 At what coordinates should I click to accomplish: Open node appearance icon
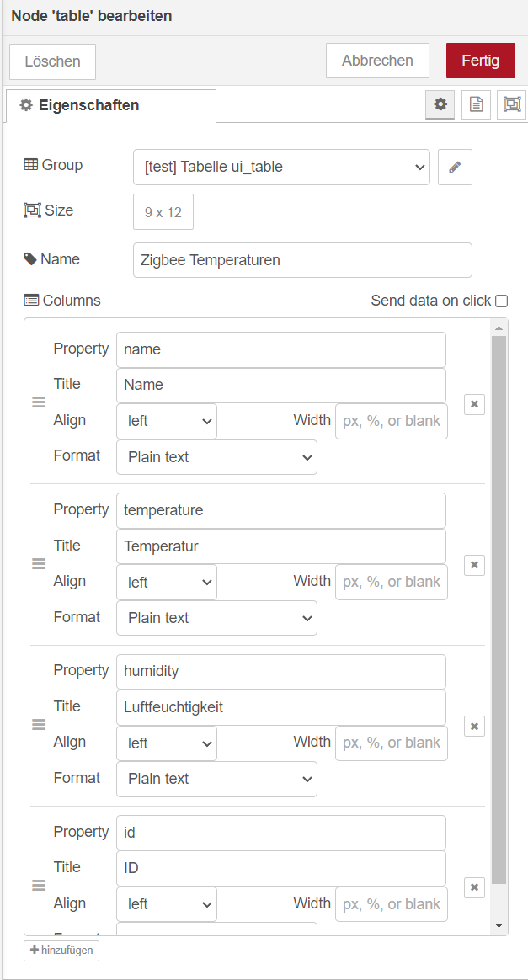(x=511, y=104)
